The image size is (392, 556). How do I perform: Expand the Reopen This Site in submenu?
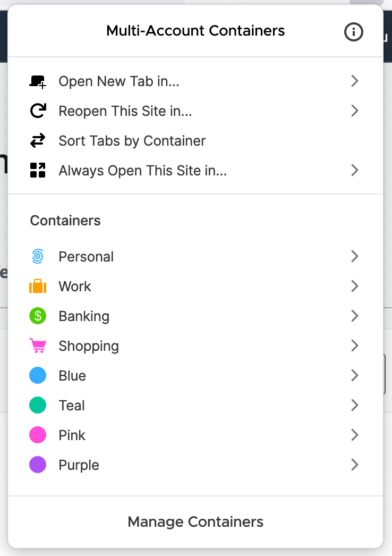[354, 111]
